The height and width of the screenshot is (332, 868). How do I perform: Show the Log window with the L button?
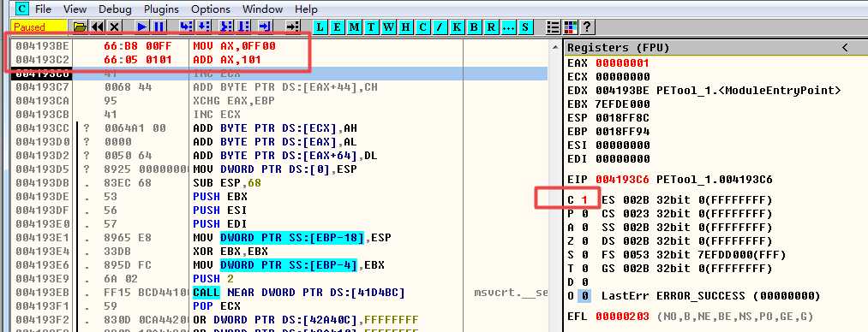point(320,27)
